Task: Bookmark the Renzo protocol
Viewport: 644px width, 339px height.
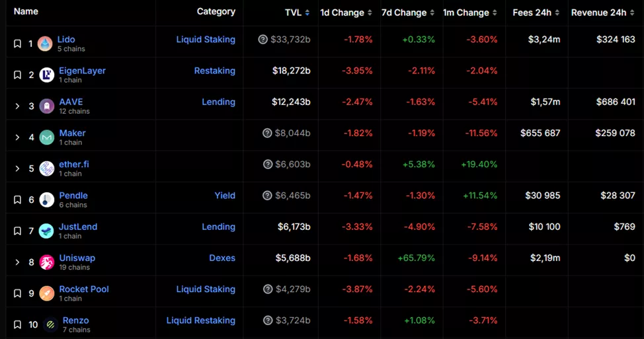Action: 18,325
